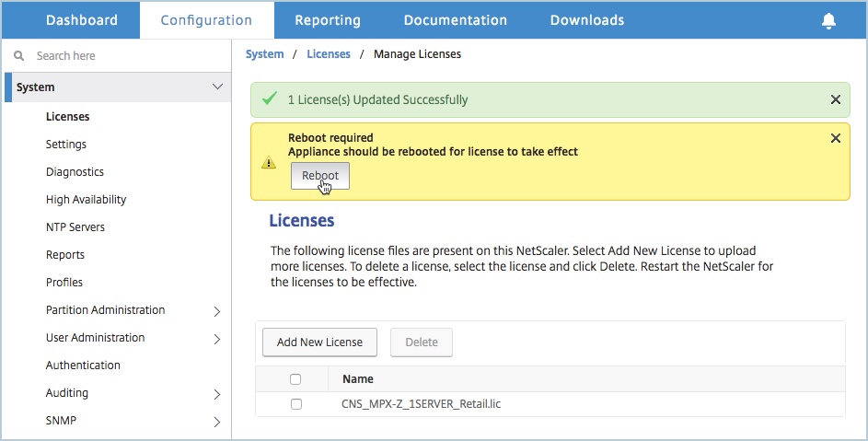
Task: Collapse the System section chevron
Action: click(x=217, y=87)
